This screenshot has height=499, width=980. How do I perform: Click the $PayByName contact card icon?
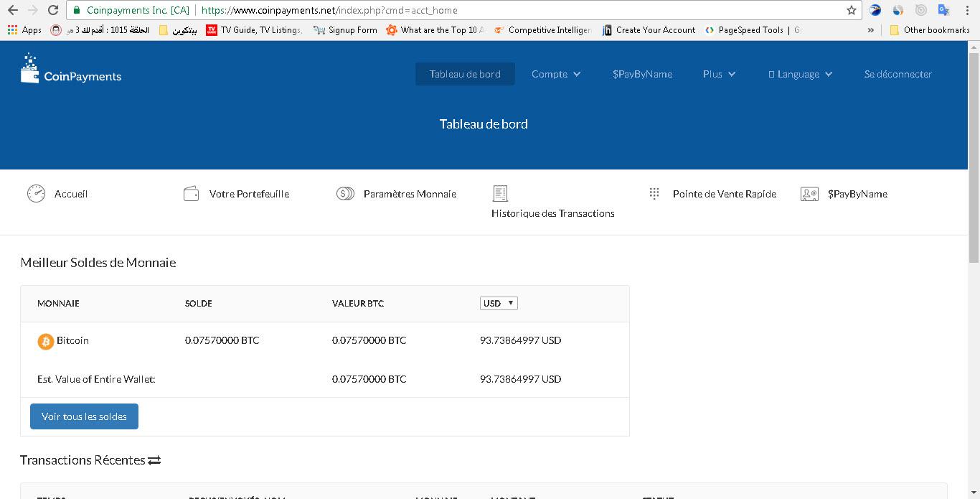pyautogui.click(x=809, y=194)
